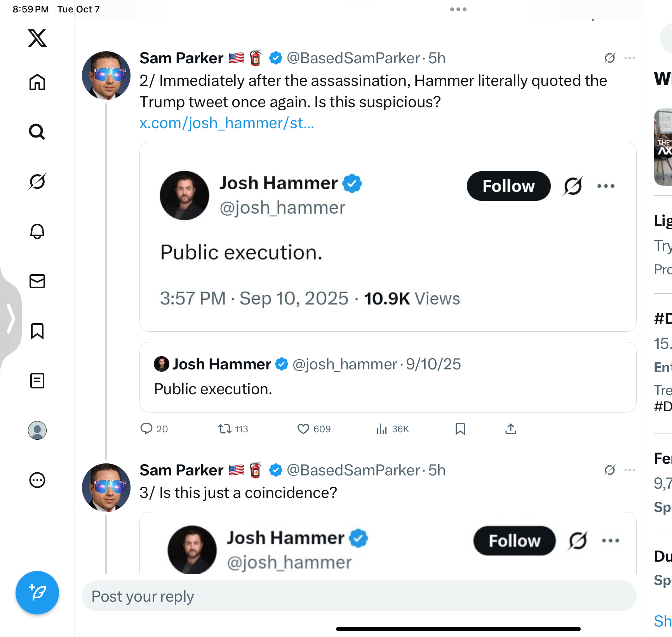
Task: Open the Profile page from sidebar
Action: coord(37,430)
